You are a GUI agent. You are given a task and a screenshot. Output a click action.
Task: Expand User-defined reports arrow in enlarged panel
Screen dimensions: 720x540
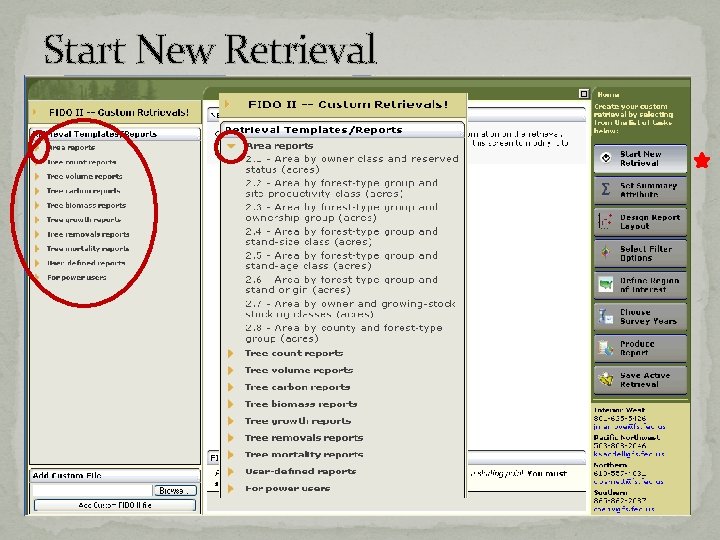pyautogui.click(x=231, y=472)
